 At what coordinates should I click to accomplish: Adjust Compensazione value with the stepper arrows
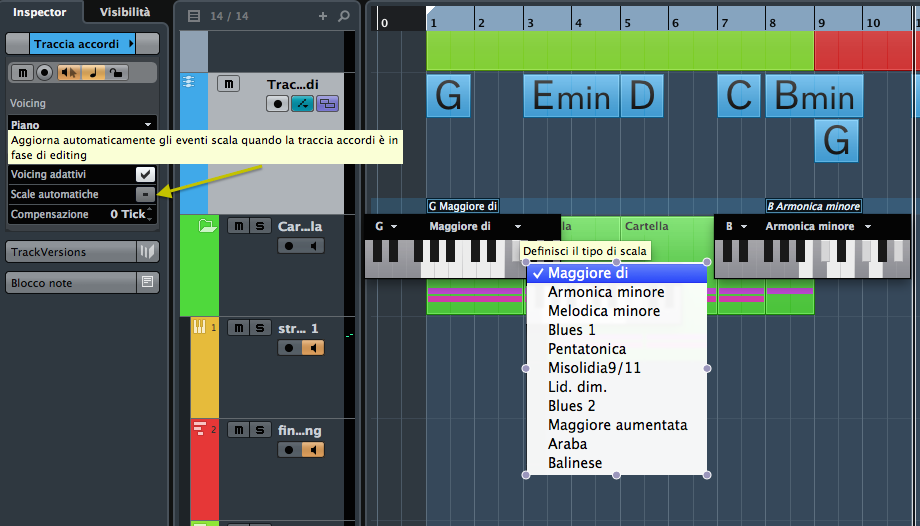150,214
